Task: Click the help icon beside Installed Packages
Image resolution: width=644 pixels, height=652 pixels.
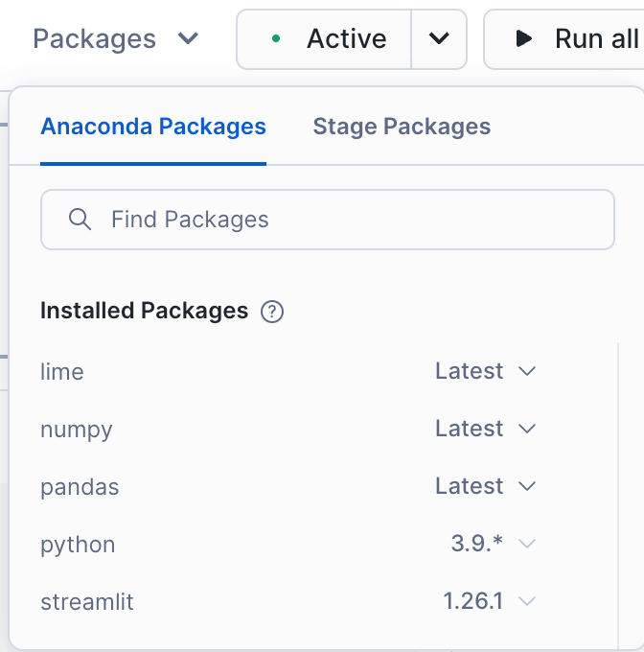Action: [x=272, y=312]
